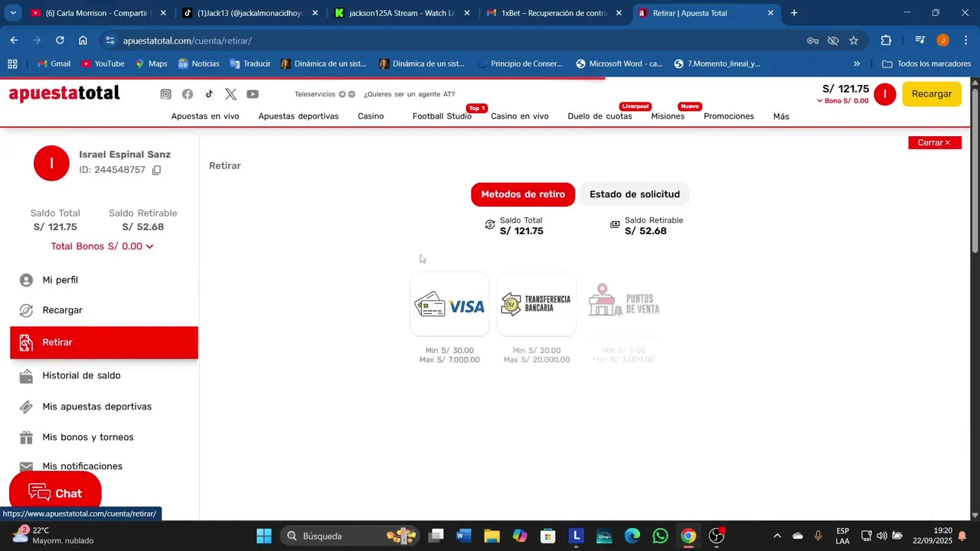Open the Chat support button
Screen dimensions: 980x551
tap(55, 493)
